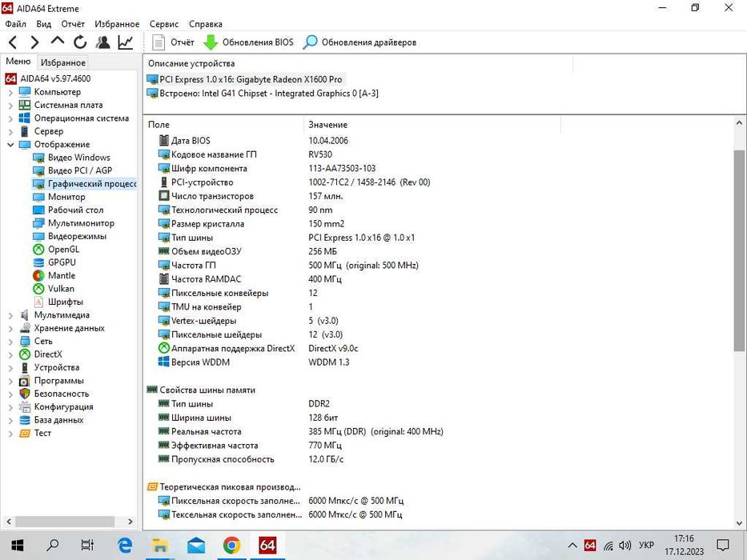Image resolution: width=747 pixels, height=560 pixels.
Task: Switch to the Меню tab in sidebar
Action: (x=18, y=62)
